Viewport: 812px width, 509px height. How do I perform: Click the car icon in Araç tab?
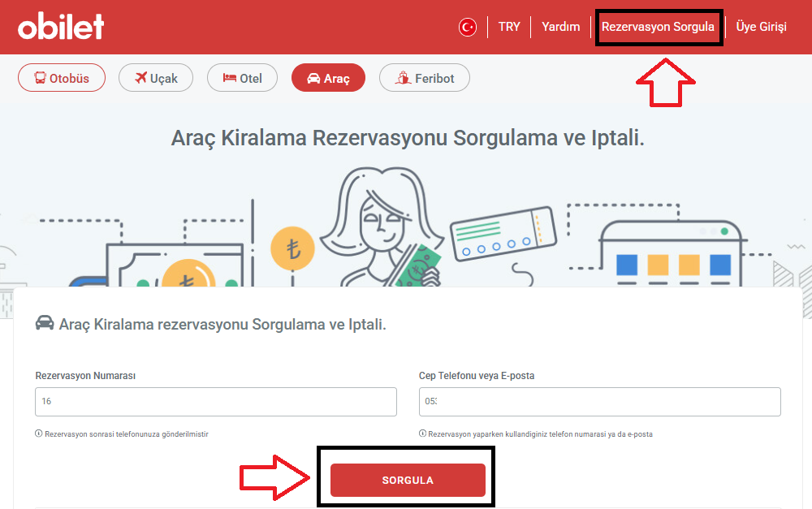pyautogui.click(x=313, y=78)
